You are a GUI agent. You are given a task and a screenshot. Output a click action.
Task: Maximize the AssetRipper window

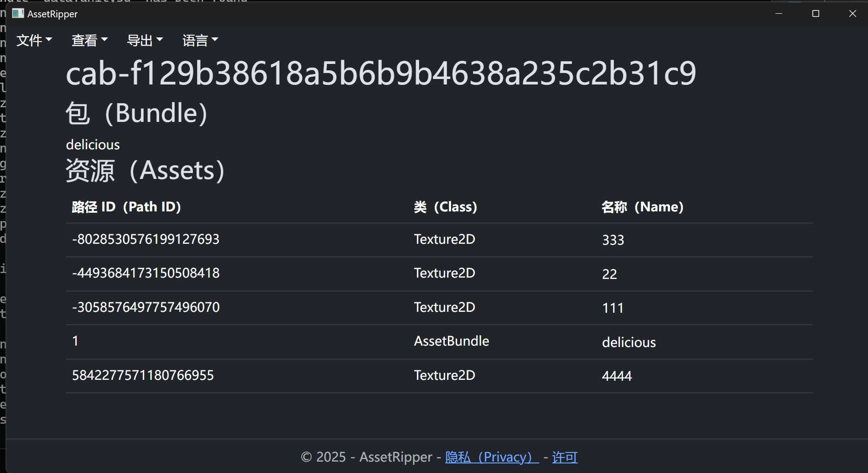816,14
